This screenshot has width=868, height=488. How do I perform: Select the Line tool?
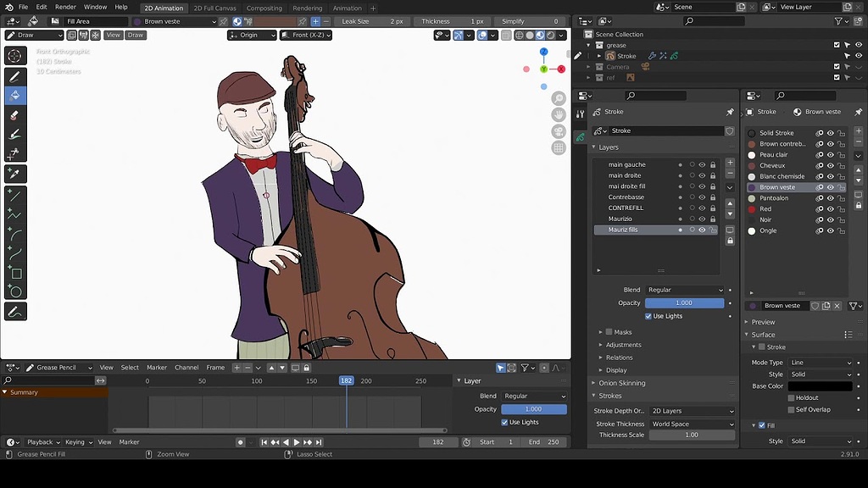point(15,195)
